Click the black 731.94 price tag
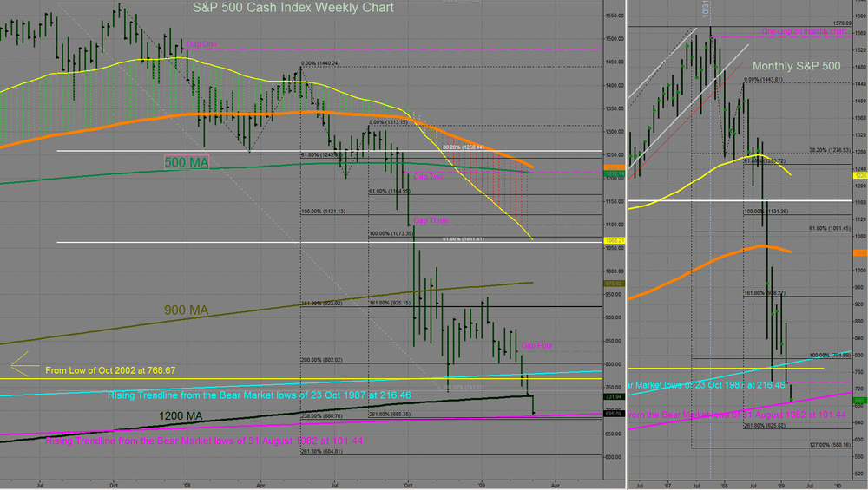Viewport: 868px width, 490px height. tap(614, 396)
